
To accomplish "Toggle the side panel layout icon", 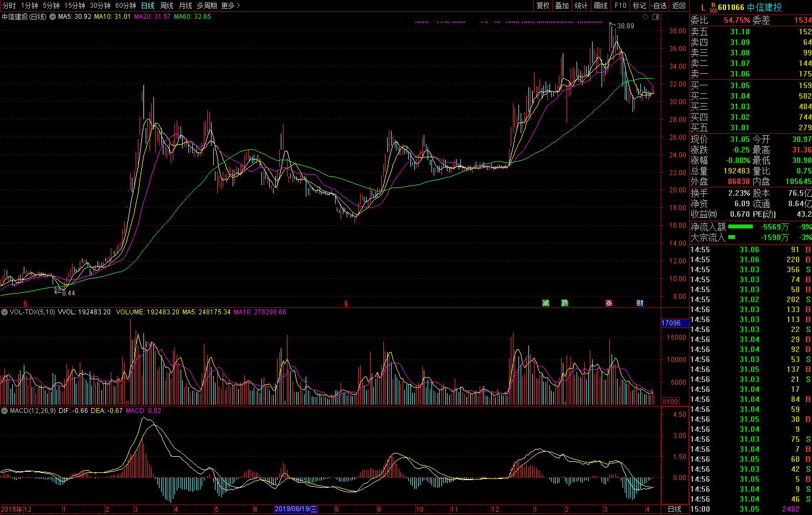I will coord(655,17).
